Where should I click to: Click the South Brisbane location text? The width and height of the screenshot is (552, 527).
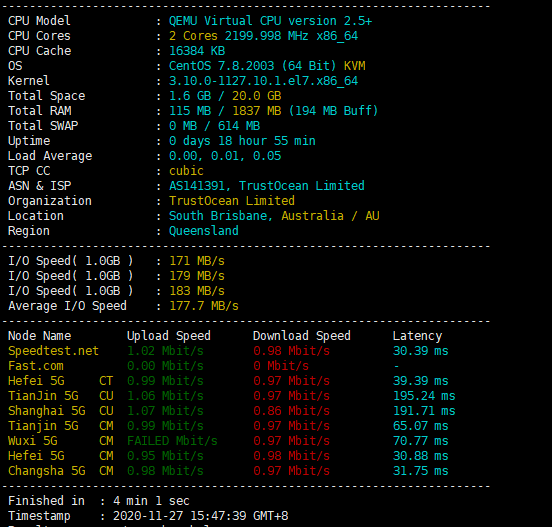pyautogui.click(x=220, y=216)
